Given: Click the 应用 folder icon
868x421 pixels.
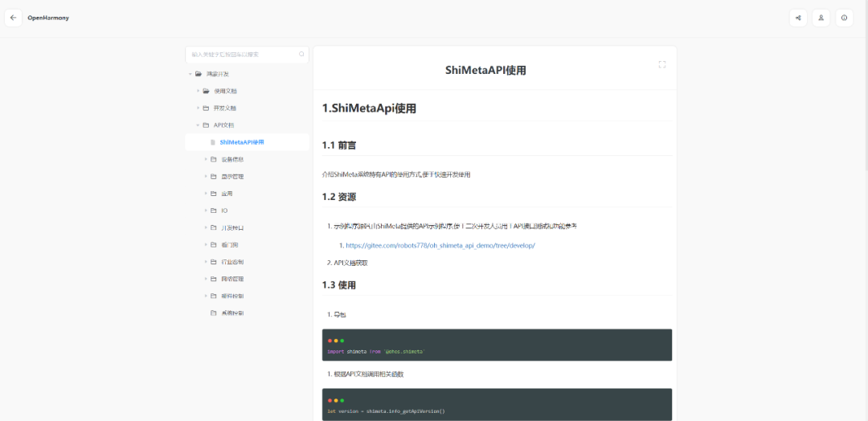Looking at the screenshot, I should 213,194.
